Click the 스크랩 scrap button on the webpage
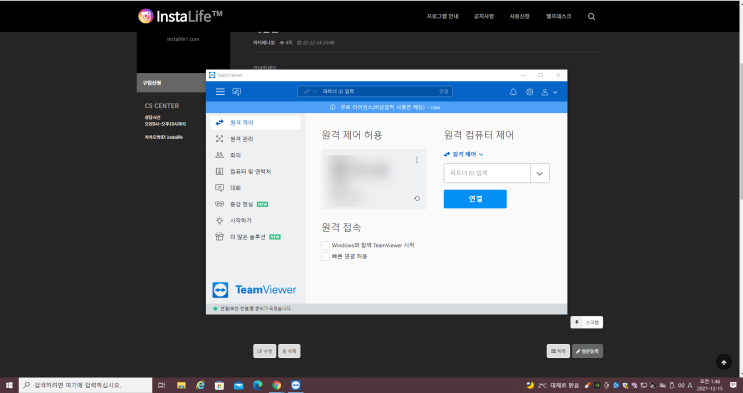 point(587,322)
